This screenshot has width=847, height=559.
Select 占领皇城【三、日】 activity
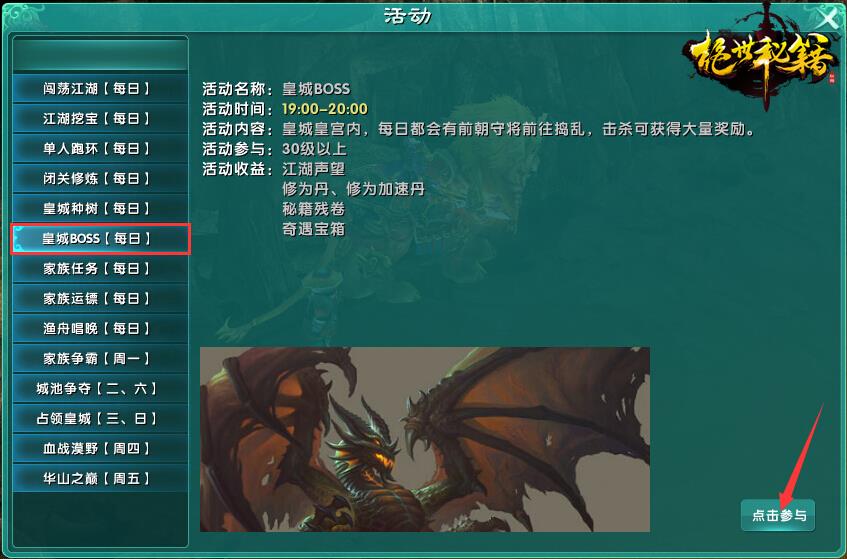click(x=100, y=418)
